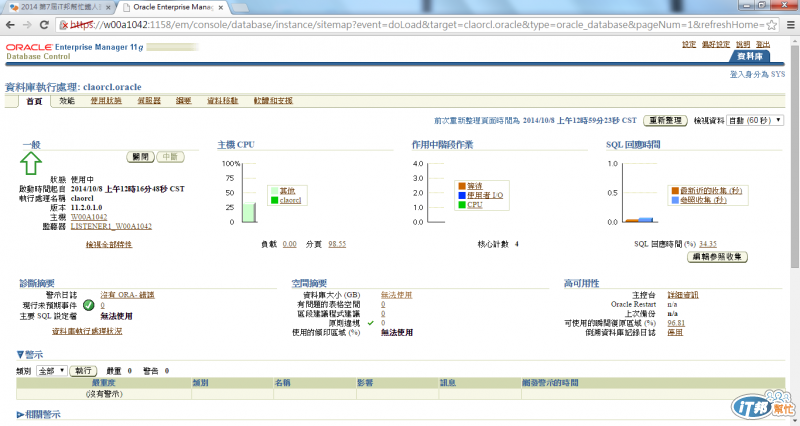The height and width of the screenshot is (426, 800).
Task: Click the 96.81 flash recovery area link
Action: (676, 323)
